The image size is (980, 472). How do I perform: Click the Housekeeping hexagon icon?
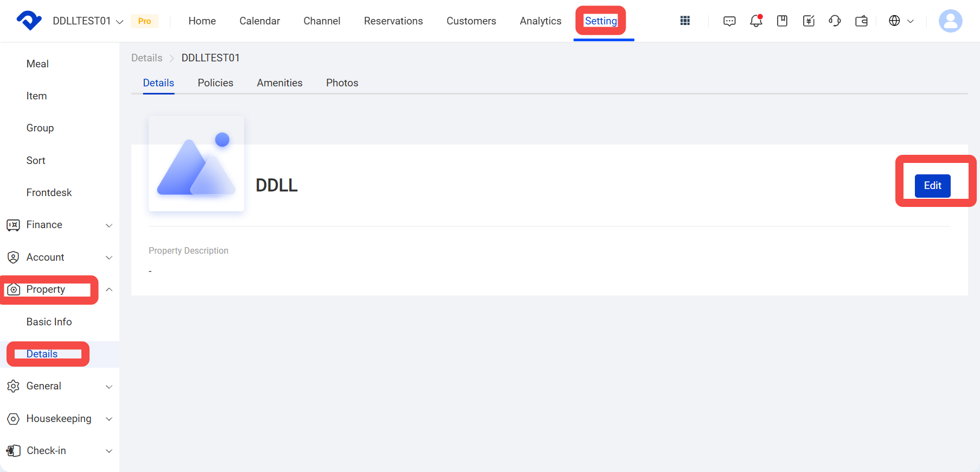pyautogui.click(x=13, y=419)
